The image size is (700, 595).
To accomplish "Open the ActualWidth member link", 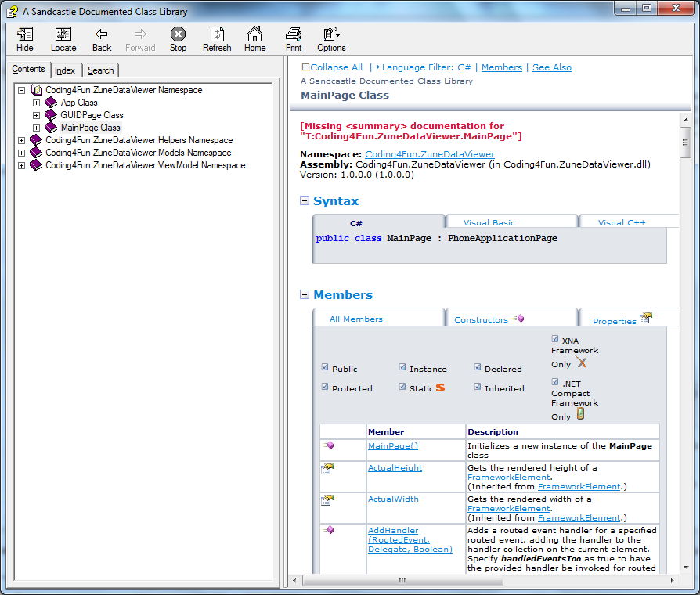I will click(x=393, y=499).
